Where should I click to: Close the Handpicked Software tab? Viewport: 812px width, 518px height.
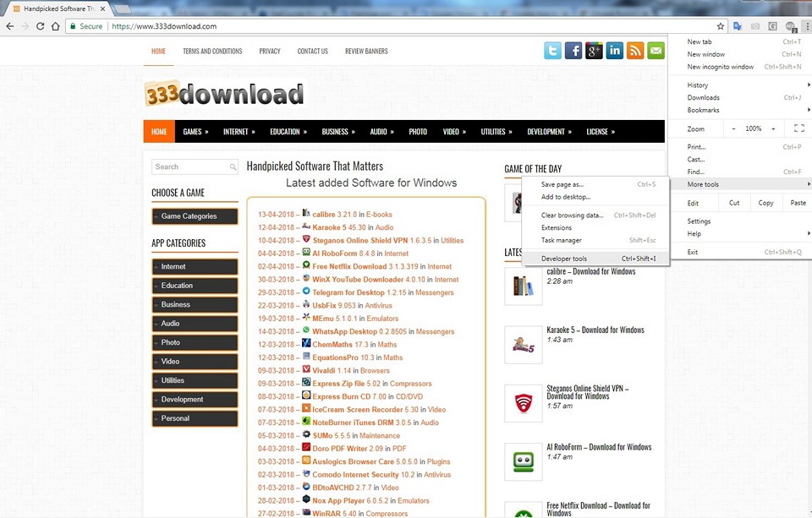click(102, 8)
